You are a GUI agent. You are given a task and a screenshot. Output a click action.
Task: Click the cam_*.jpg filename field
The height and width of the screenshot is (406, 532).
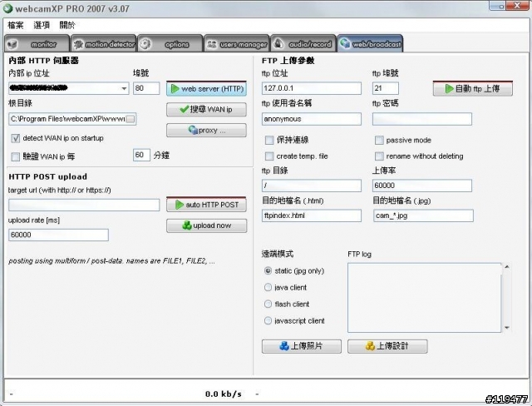423,215
